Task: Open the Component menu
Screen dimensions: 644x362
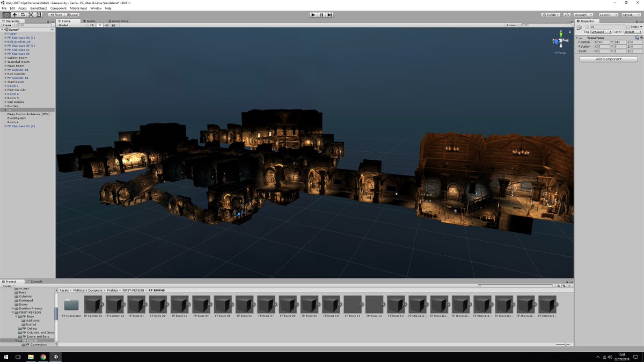Action: 58,9
